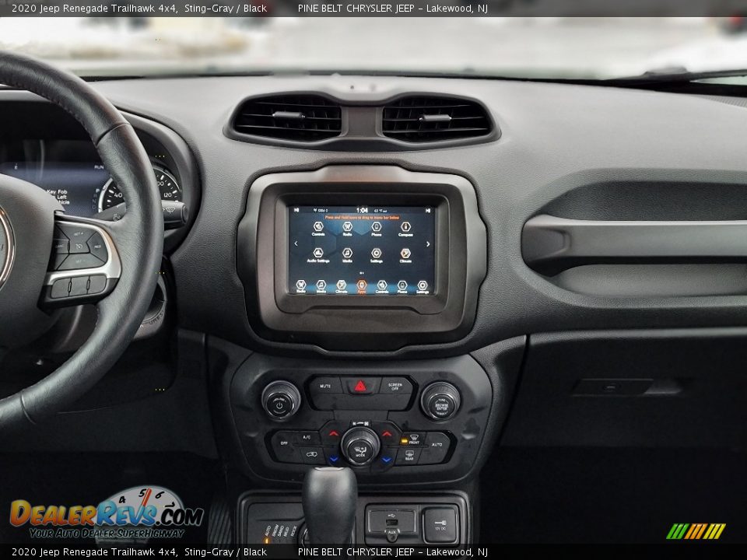Select Controls in the bottom menu bar

382,287
